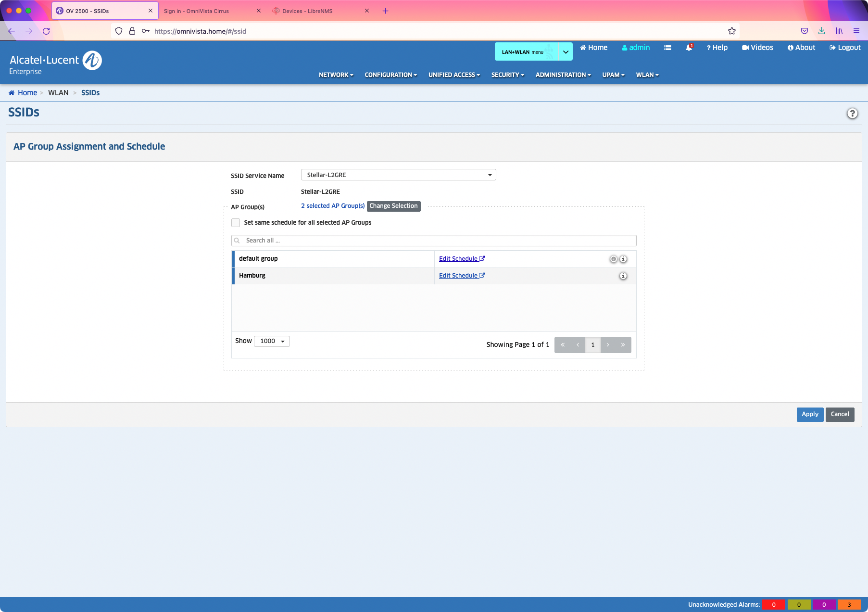Bookmark page with star icon
This screenshot has height=612, width=868.
click(x=731, y=31)
